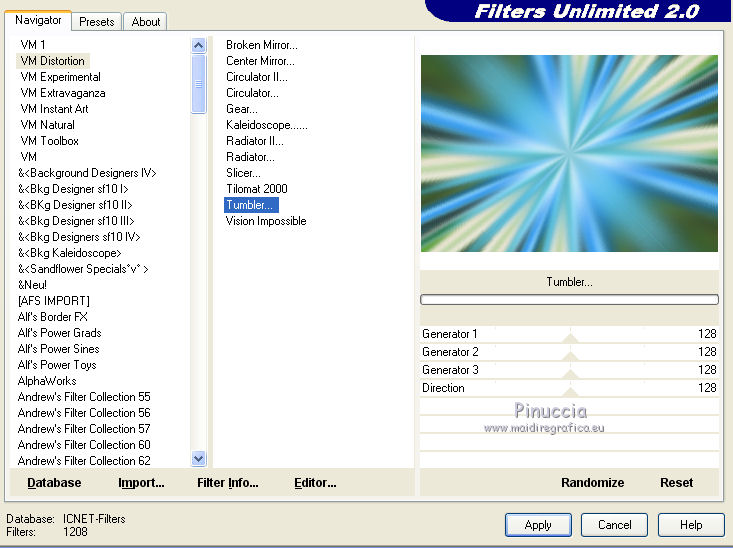Viewport: 733px width, 548px height.
Task: Select Andrew's Filter Collection 62
Action: [x=84, y=461]
